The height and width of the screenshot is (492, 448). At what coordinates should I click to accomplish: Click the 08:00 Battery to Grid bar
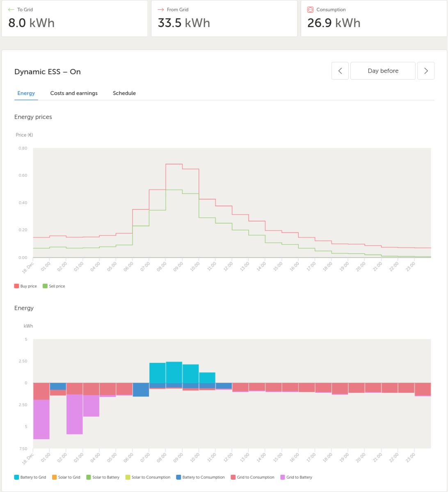coord(174,372)
